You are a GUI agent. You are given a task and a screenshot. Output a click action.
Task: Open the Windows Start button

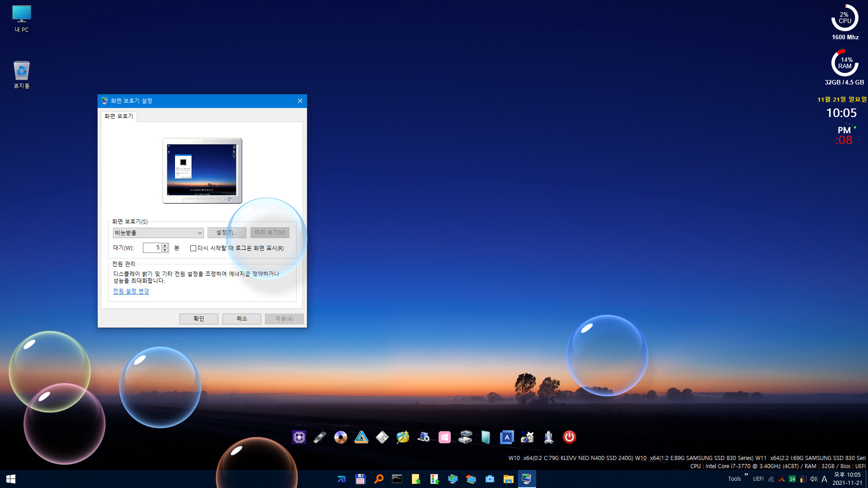(11, 479)
